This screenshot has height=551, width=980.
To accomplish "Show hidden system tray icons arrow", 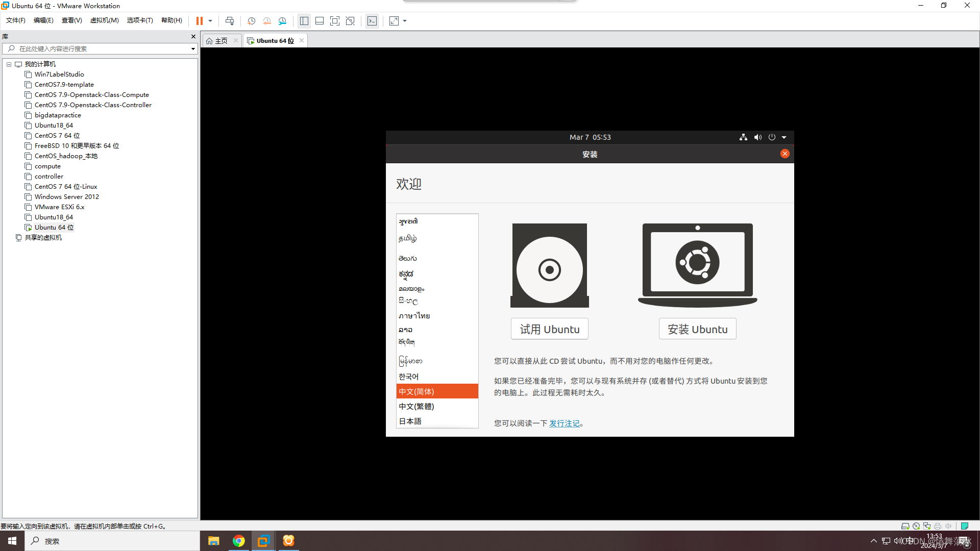I will point(874,541).
